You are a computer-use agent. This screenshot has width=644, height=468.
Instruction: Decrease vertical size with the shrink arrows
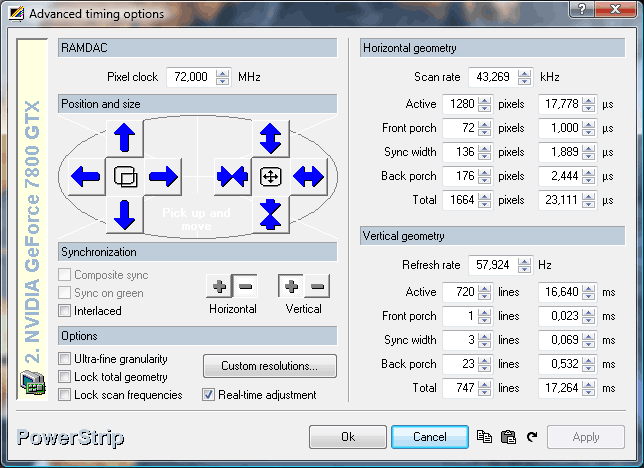point(271,215)
